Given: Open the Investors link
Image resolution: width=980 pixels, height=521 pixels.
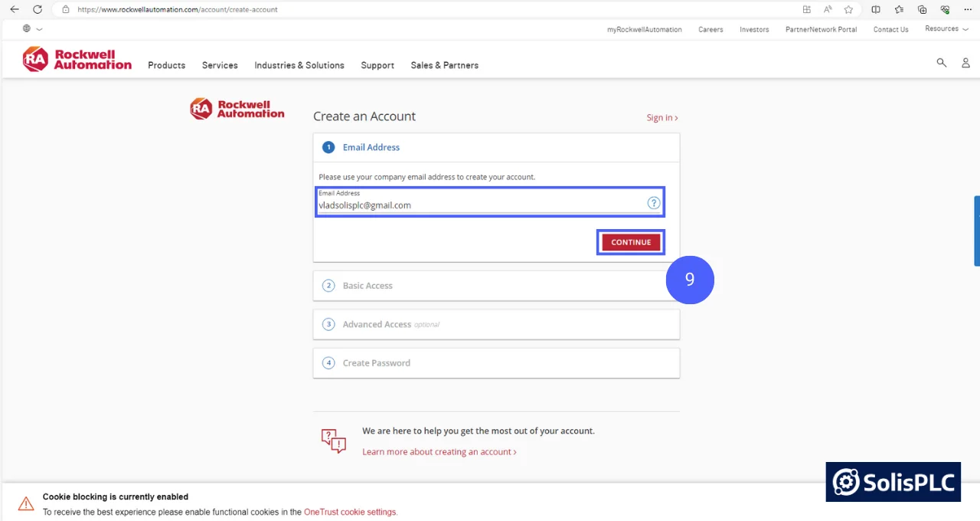Looking at the screenshot, I should pos(754,29).
